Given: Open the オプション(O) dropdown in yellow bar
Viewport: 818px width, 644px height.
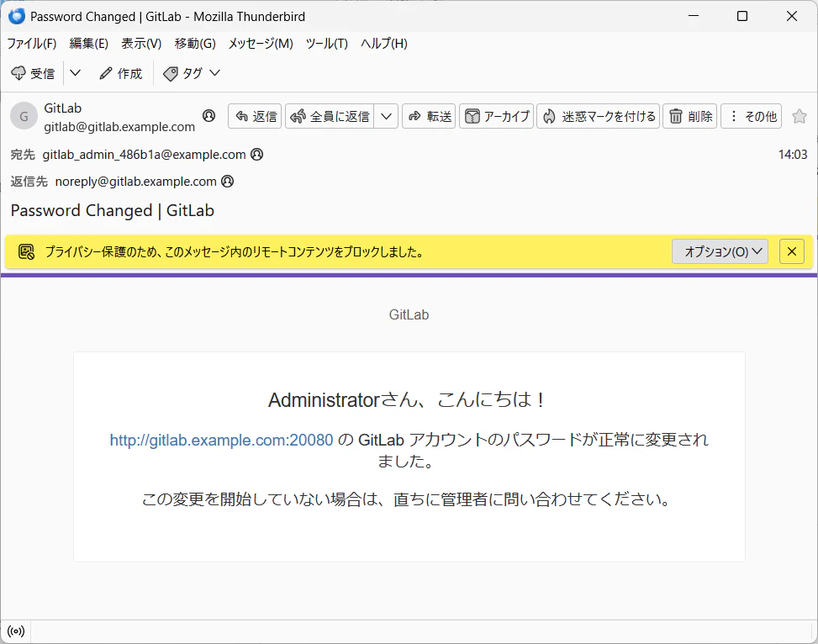Looking at the screenshot, I should 720,251.
